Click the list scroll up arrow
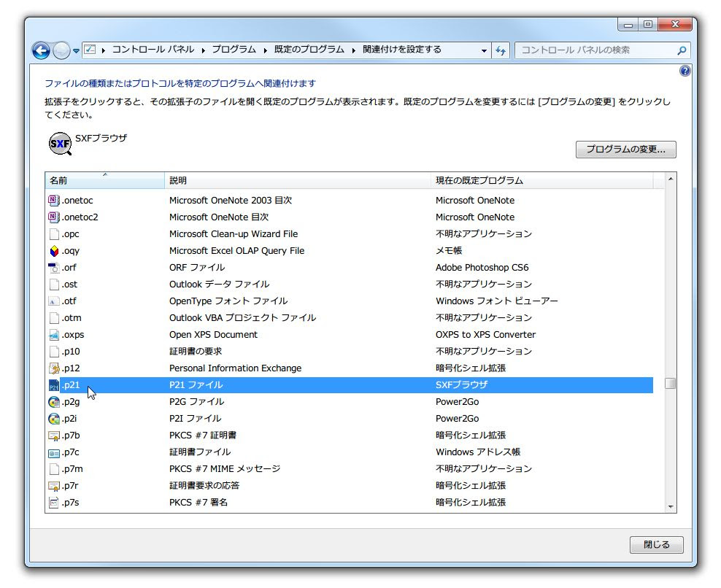Image resolution: width=721 pixels, height=588 pixels. coord(671,179)
